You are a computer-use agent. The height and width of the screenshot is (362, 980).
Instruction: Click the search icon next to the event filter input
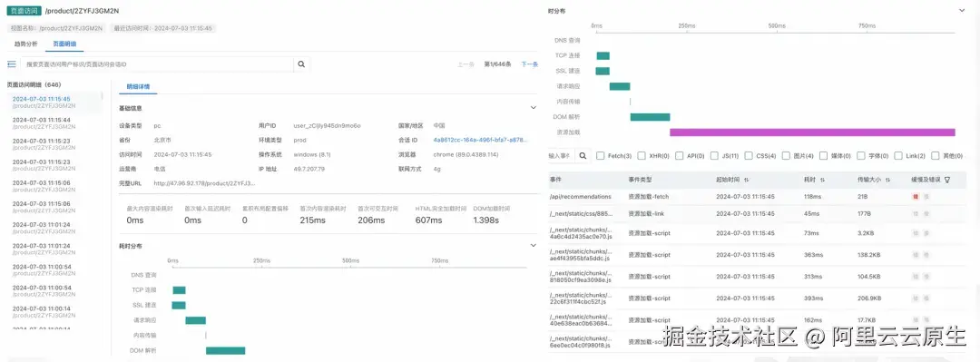coord(582,156)
